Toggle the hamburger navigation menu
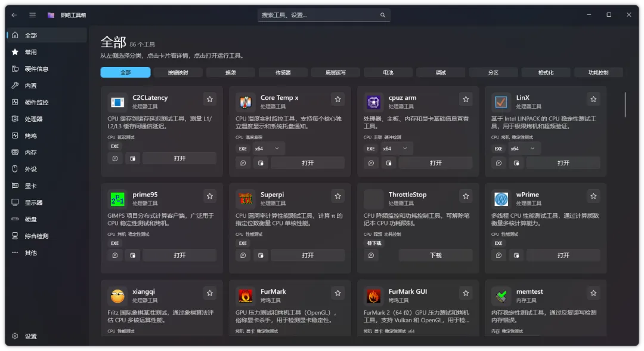 (32, 15)
